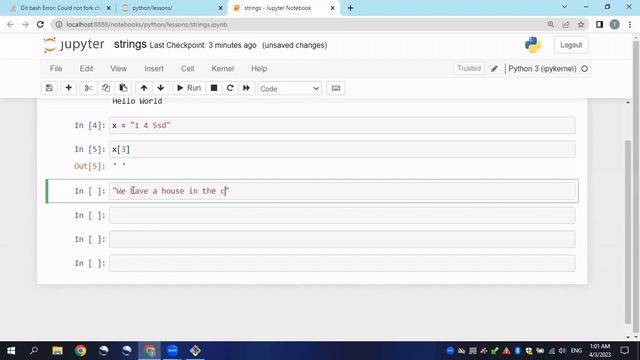This screenshot has width=640, height=360.
Task: Click the pencil edit mode icon
Action: (494, 69)
